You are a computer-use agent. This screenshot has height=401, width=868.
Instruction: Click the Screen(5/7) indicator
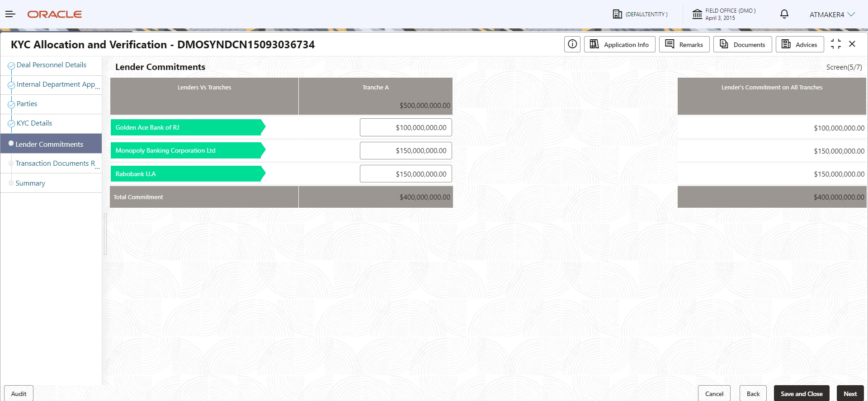tap(844, 67)
